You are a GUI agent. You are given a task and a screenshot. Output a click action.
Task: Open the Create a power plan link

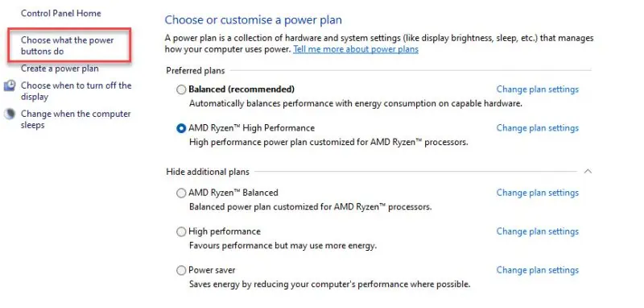click(x=60, y=69)
